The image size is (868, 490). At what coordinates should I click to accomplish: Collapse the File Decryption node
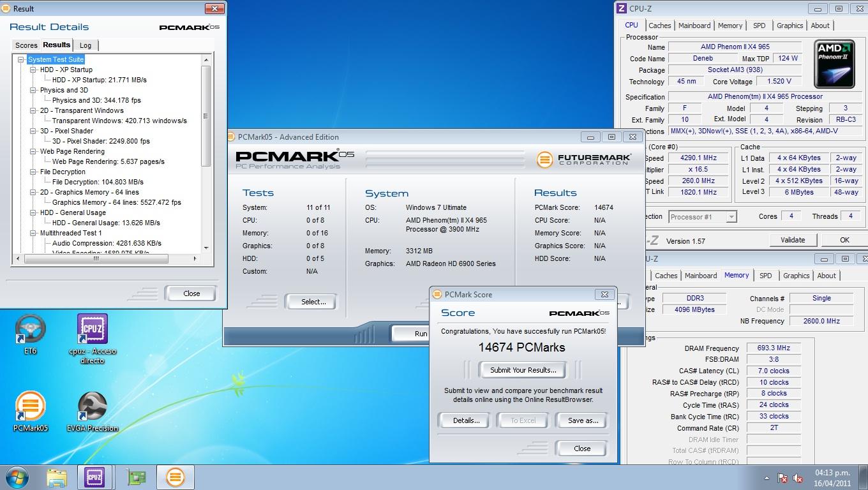[x=33, y=172]
